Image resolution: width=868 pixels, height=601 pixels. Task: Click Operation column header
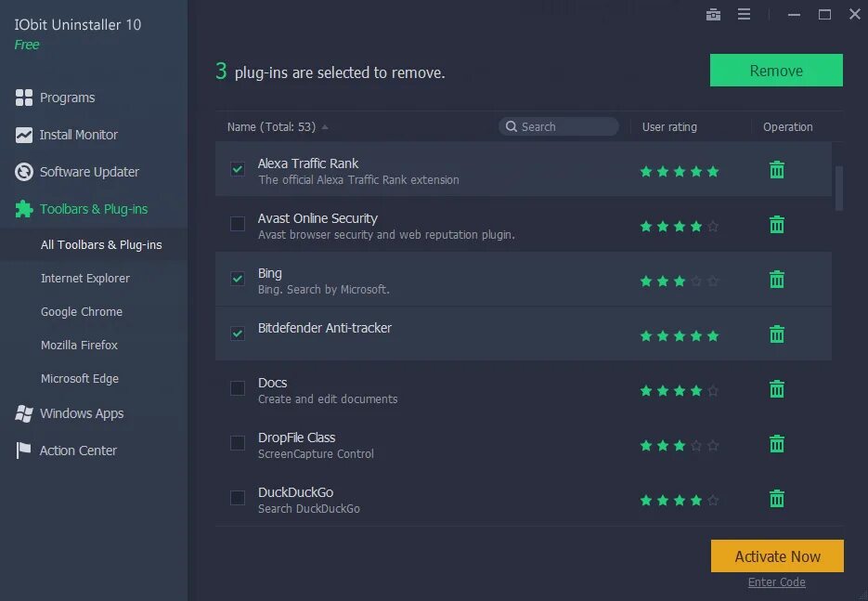(788, 127)
